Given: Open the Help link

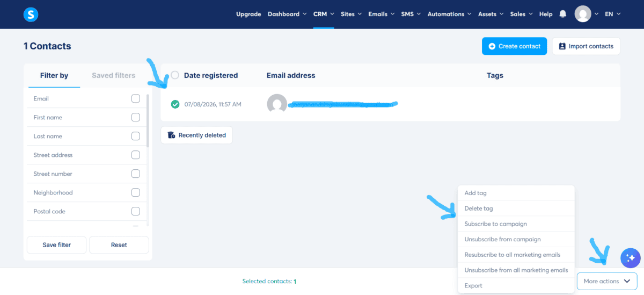Looking at the screenshot, I should tap(546, 14).
